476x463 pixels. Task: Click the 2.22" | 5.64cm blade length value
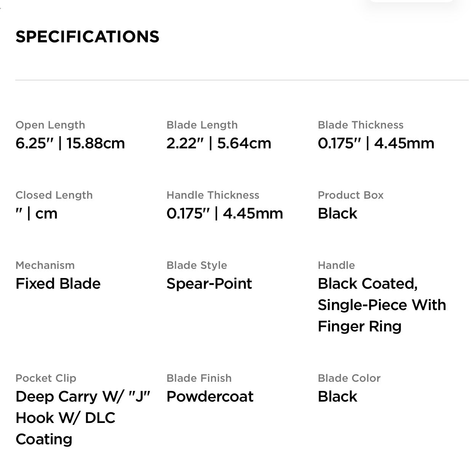[x=219, y=143]
